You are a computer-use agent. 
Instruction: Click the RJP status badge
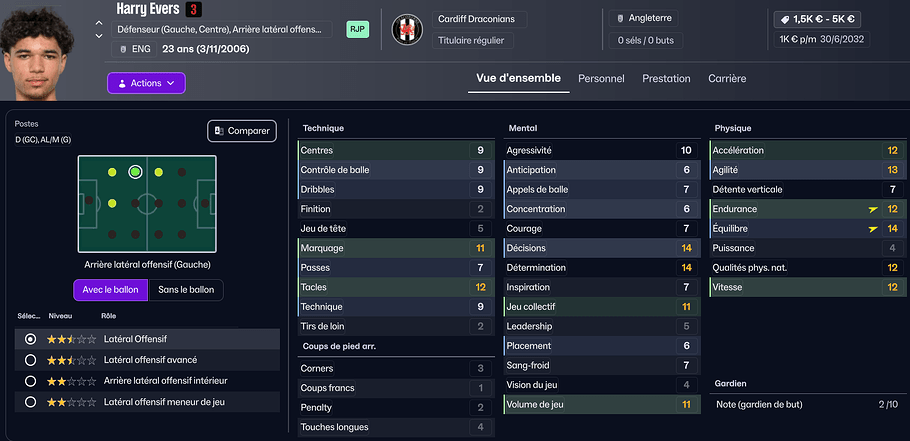358,30
